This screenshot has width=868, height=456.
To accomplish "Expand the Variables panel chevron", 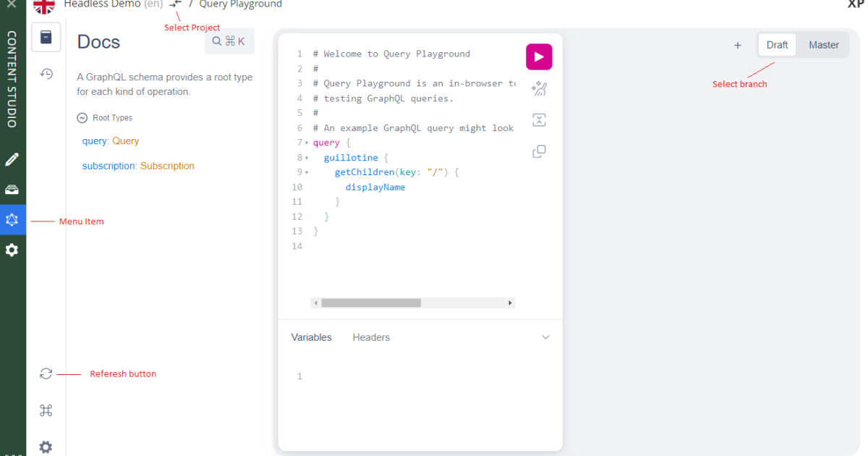I will click(545, 337).
